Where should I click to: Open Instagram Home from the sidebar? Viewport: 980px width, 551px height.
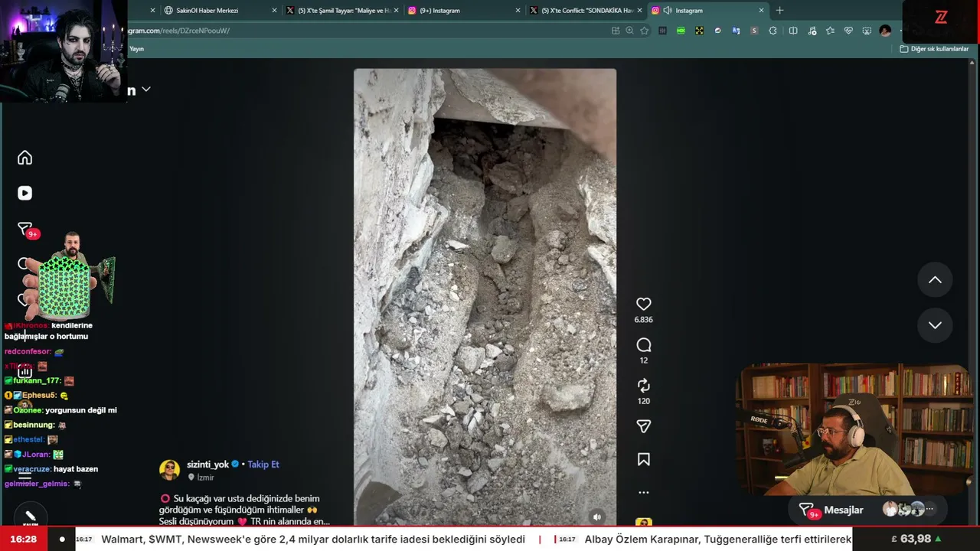tap(25, 158)
